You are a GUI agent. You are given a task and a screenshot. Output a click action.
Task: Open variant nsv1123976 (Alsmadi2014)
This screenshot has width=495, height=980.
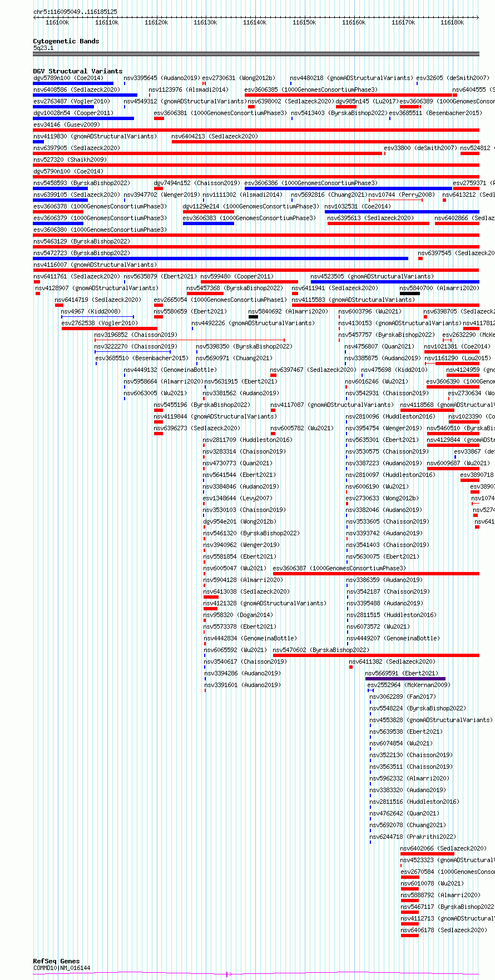pyautogui.click(x=189, y=89)
